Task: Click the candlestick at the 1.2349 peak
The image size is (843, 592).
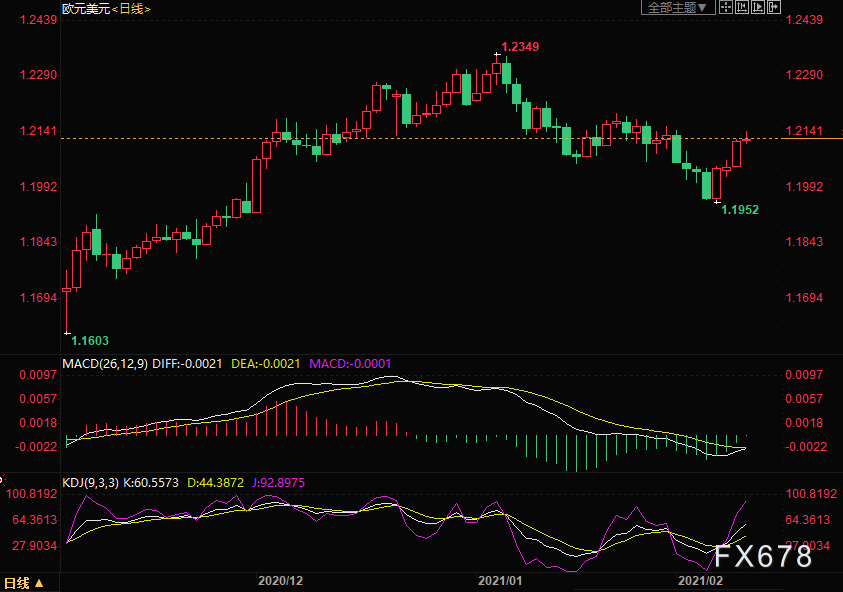Action: pyautogui.click(x=497, y=68)
